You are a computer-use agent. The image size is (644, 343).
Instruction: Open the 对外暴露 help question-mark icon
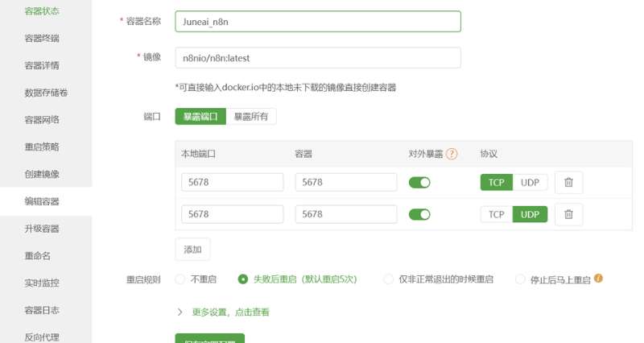[x=452, y=154]
